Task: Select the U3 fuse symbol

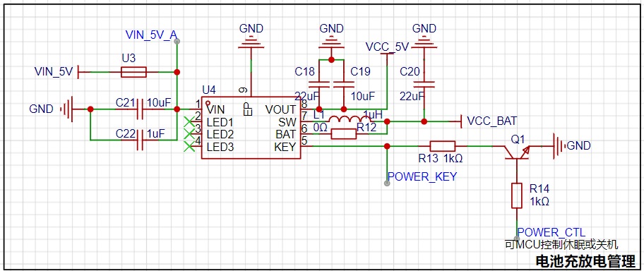Action: (x=133, y=72)
